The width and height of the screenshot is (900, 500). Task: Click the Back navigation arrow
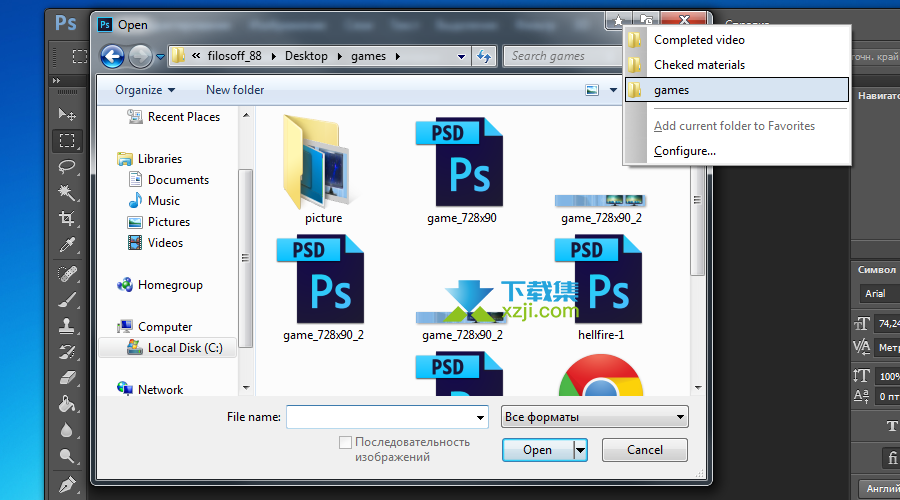pos(112,56)
